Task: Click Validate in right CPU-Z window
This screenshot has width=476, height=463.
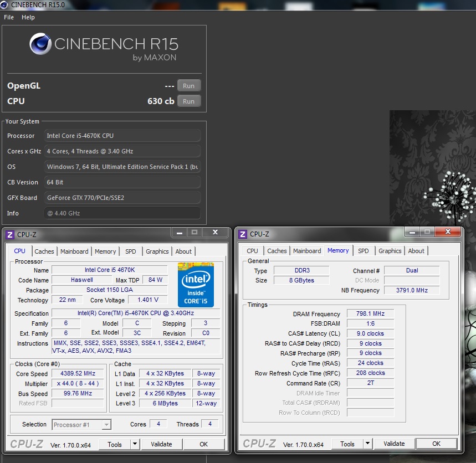Action: point(394,444)
